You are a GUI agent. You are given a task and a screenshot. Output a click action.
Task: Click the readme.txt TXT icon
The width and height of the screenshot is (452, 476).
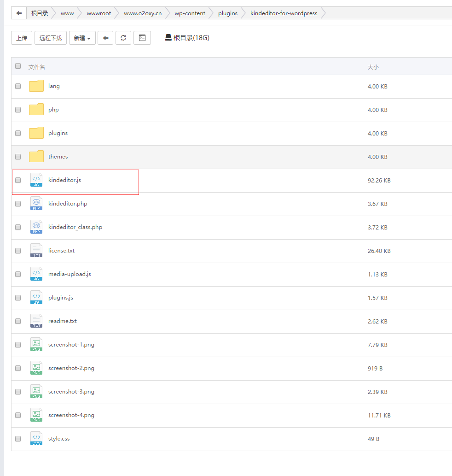(x=36, y=321)
